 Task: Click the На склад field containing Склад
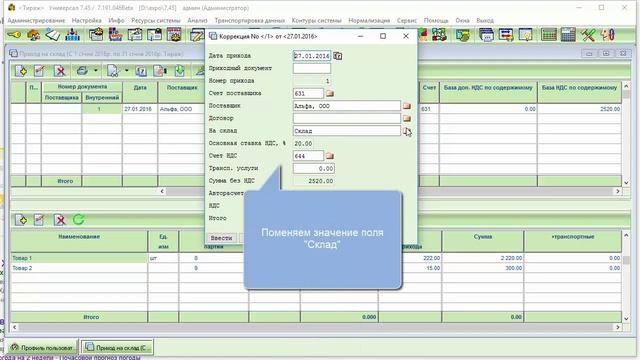pyautogui.click(x=347, y=131)
